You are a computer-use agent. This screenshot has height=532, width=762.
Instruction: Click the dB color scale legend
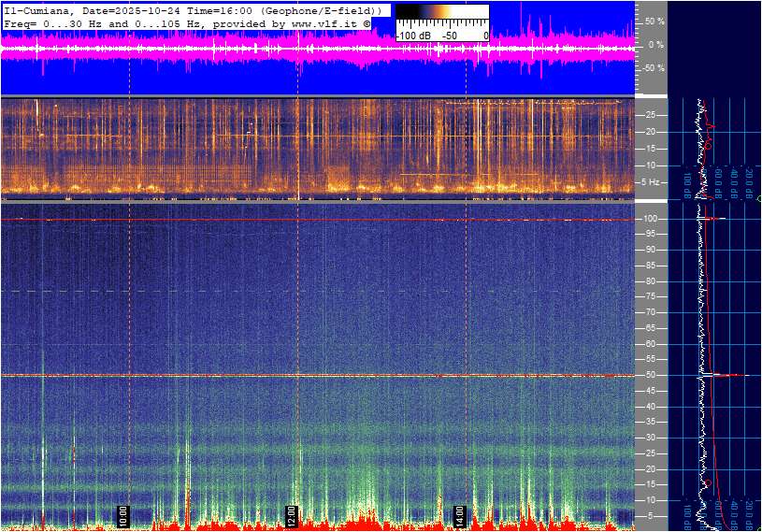pyautogui.click(x=442, y=22)
